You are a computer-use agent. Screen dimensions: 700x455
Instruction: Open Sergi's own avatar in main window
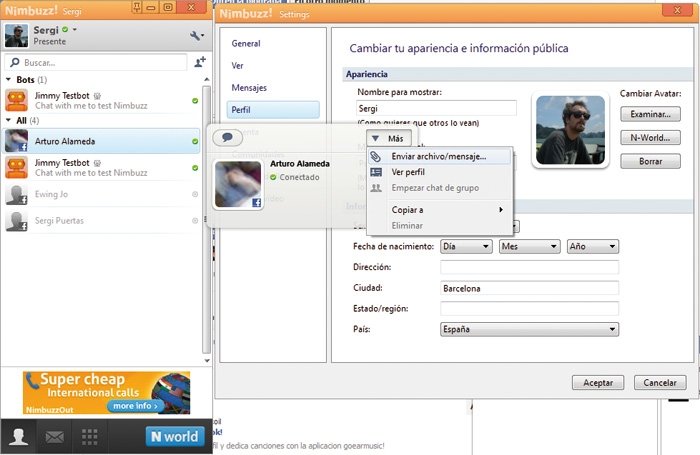[17, 35]
